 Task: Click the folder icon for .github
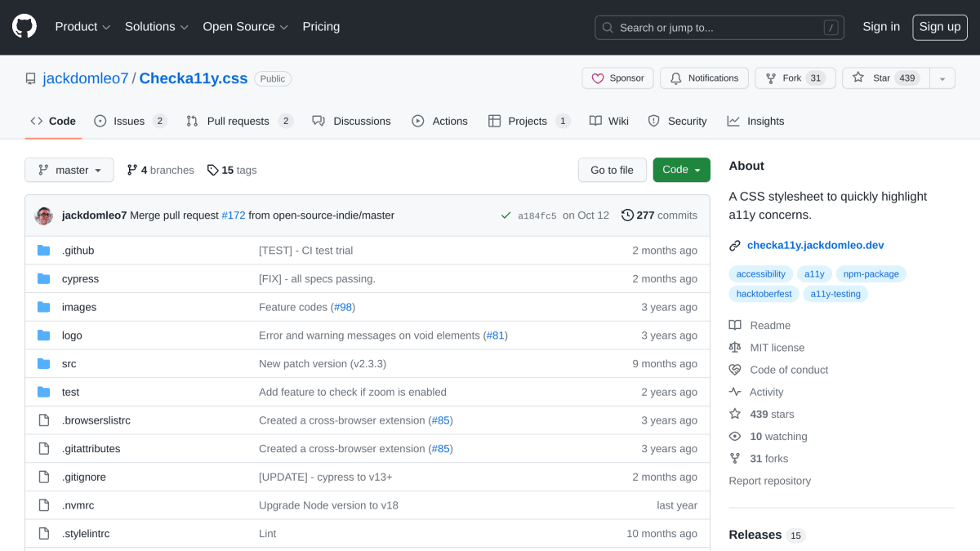(44, 251)
